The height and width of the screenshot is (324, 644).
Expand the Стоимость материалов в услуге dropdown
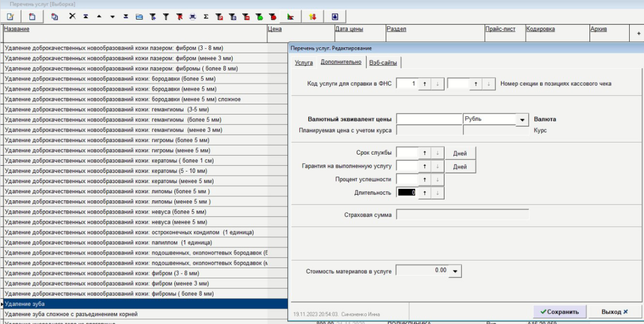click(455, 272)
